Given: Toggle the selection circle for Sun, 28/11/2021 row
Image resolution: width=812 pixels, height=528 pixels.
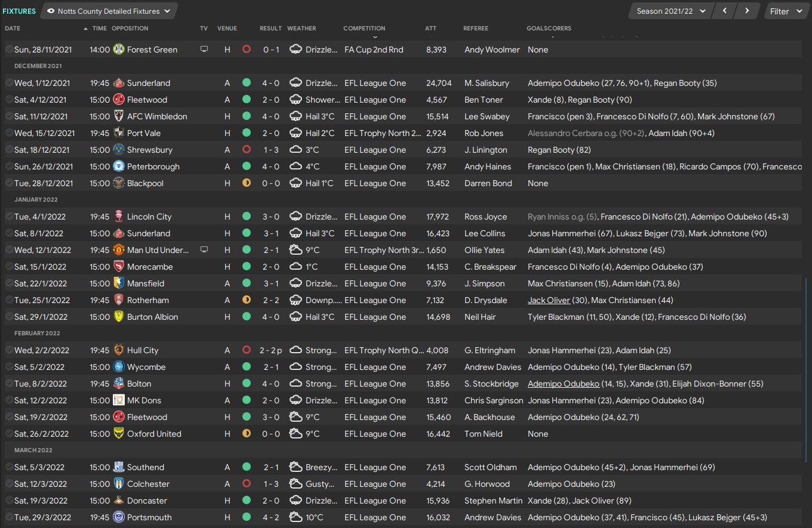Looking at the screenshot, I should (x=9, y=50).
